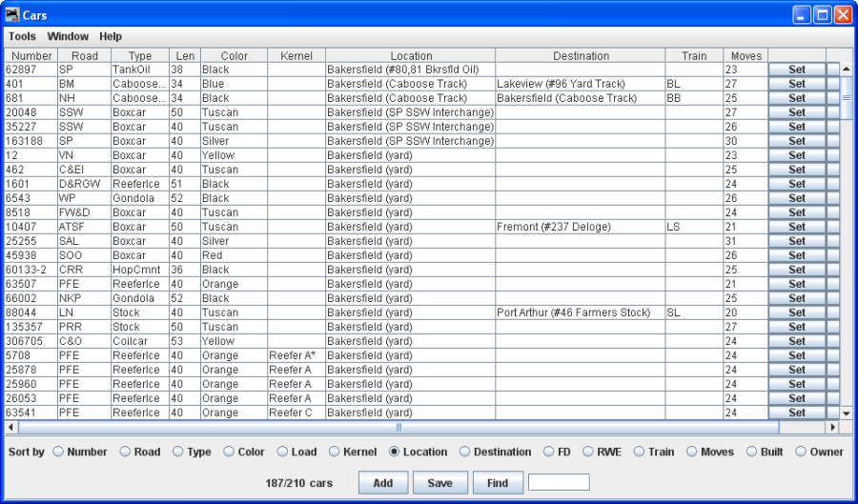Click the horizontal scrollbar left arrow
858x504 pixels.
click(10, 427)
